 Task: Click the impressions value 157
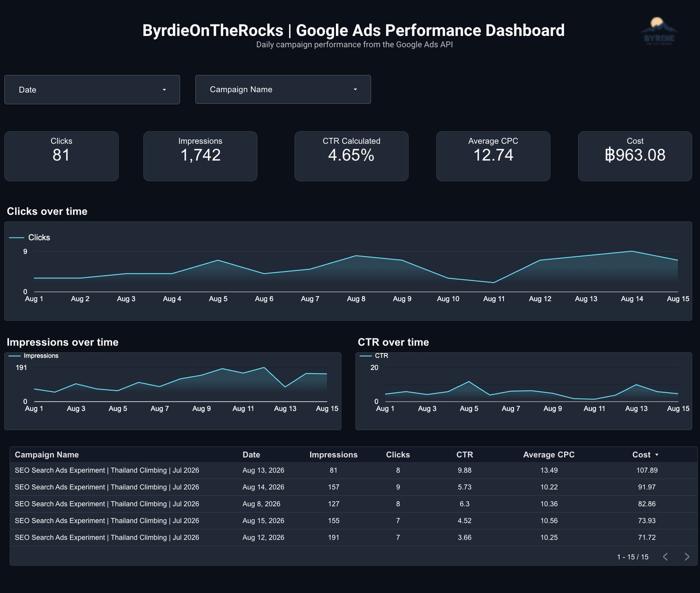tap(333, 487)
